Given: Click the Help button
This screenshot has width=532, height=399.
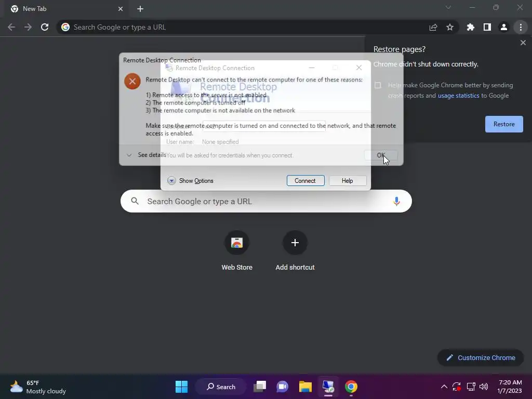Looking at the screenshot, I should click(348, 181).
